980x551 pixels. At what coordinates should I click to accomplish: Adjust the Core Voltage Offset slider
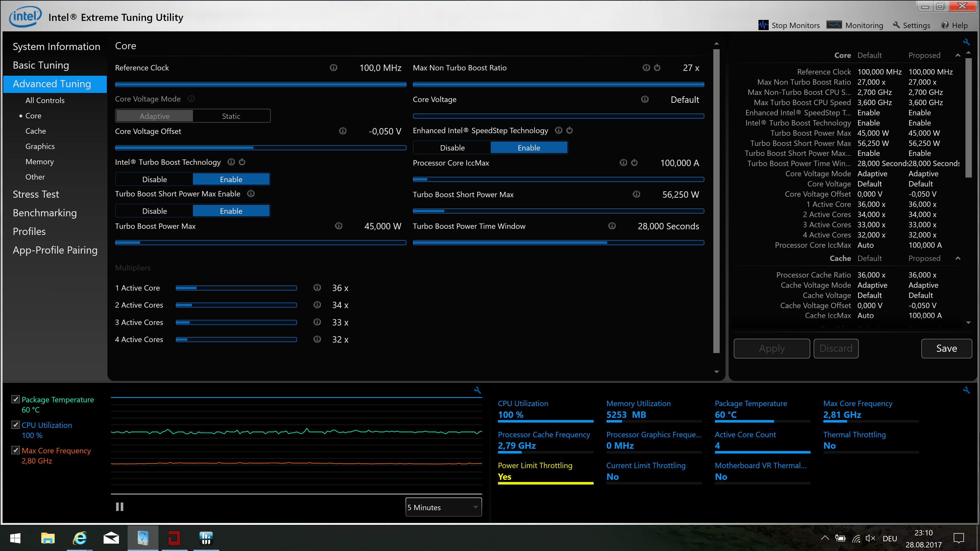tap(253, 148)
